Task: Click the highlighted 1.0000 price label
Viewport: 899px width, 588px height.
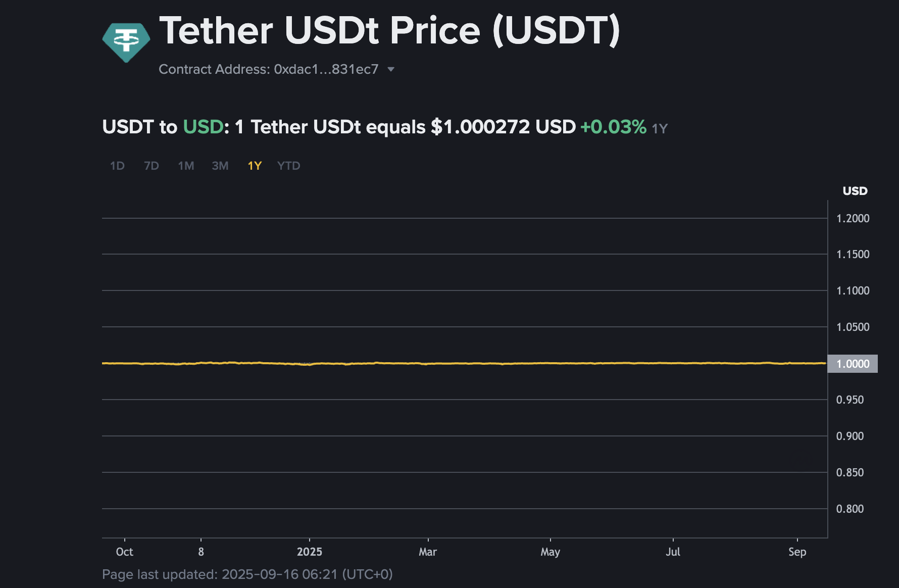Action: pos(853,363)
